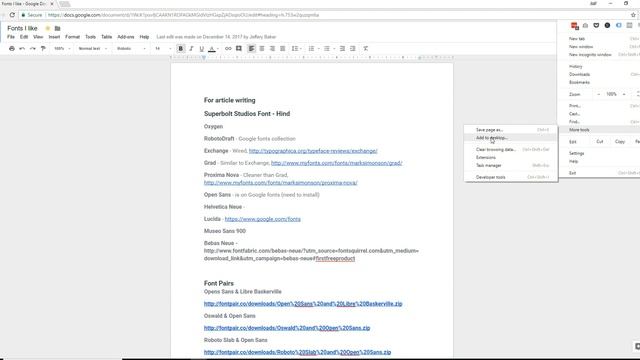Open the Insert menu in Docs

click(x=54, y=37)
